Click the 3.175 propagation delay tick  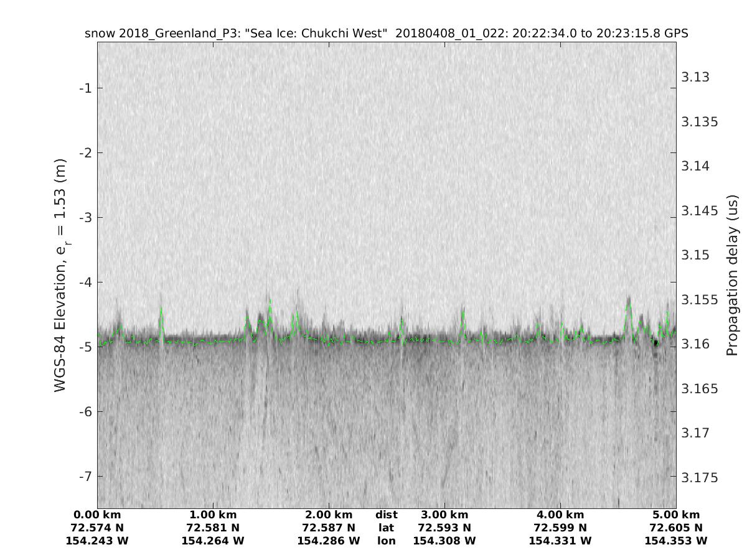click(x=700, y=478)
